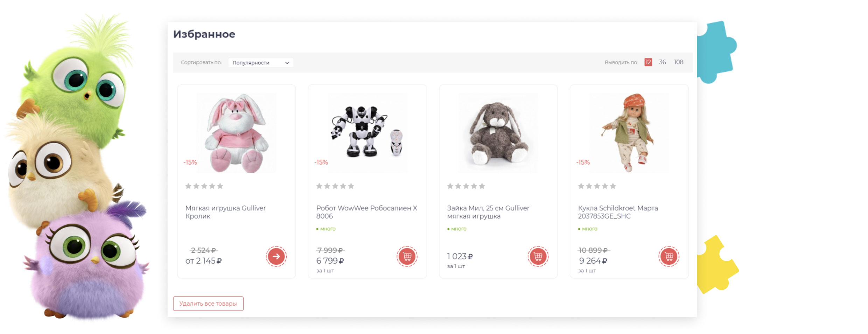Open Робот WowWee Робосапиен X 8006 link
Image resolution: width=868 pixels, height=334 pixels.
(x=366, y=212)
